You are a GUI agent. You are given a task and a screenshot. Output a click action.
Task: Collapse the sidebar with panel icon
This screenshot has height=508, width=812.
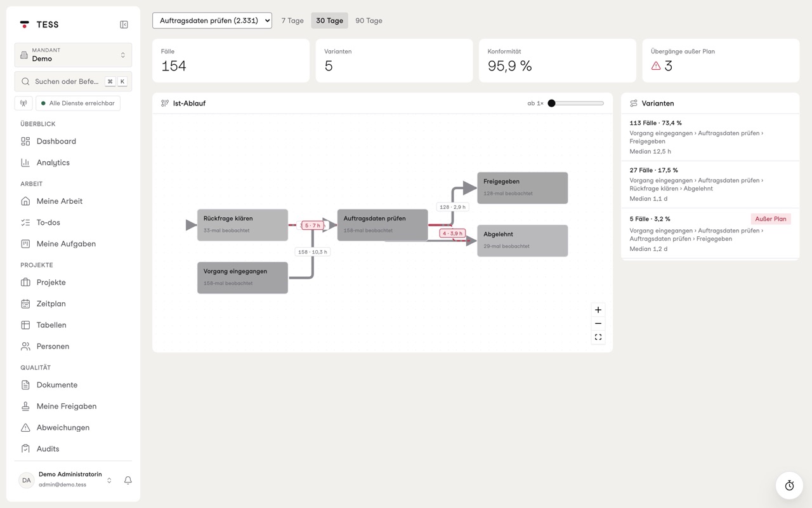[x=124, y=25]
